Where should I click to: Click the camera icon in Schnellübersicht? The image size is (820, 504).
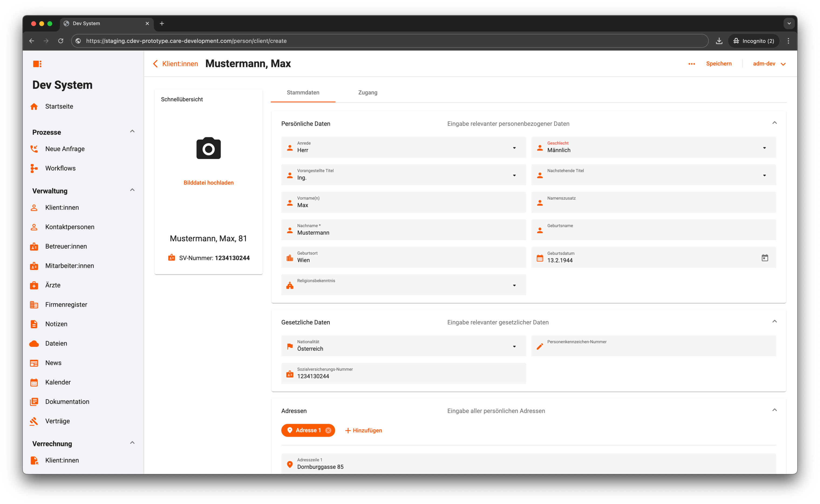(208, 148)
